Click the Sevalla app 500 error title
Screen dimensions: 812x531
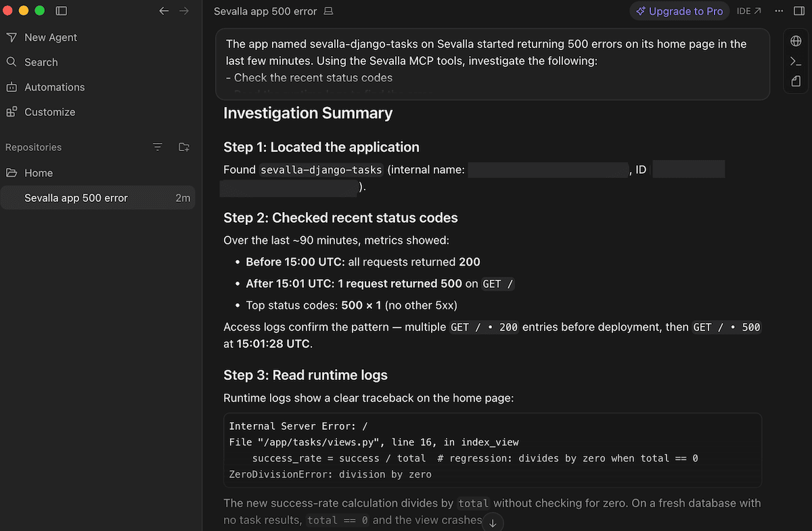click(265, 12)
